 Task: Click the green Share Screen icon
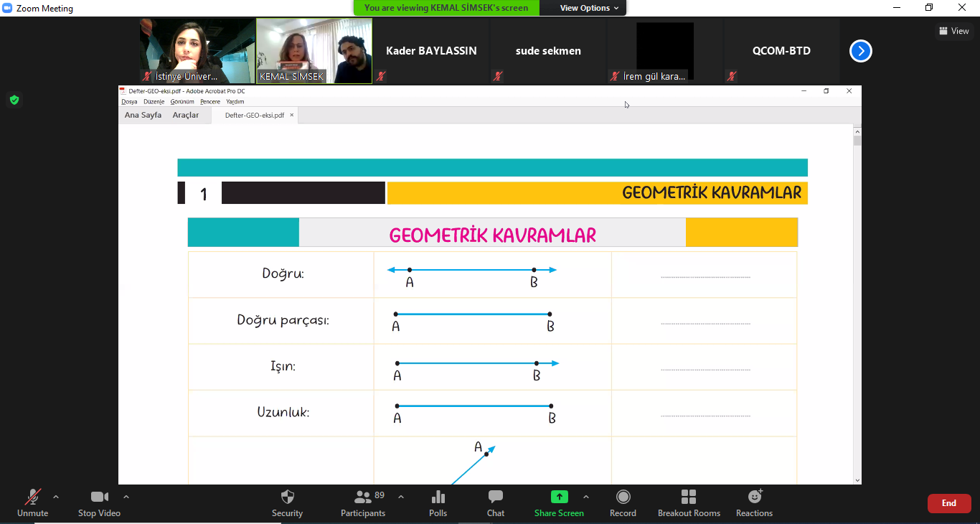click(x=559, y=497)
